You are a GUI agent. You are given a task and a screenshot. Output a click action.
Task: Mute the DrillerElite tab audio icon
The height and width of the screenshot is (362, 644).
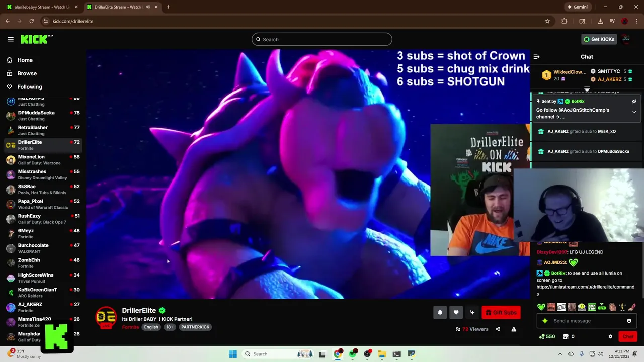click(148, 7)
